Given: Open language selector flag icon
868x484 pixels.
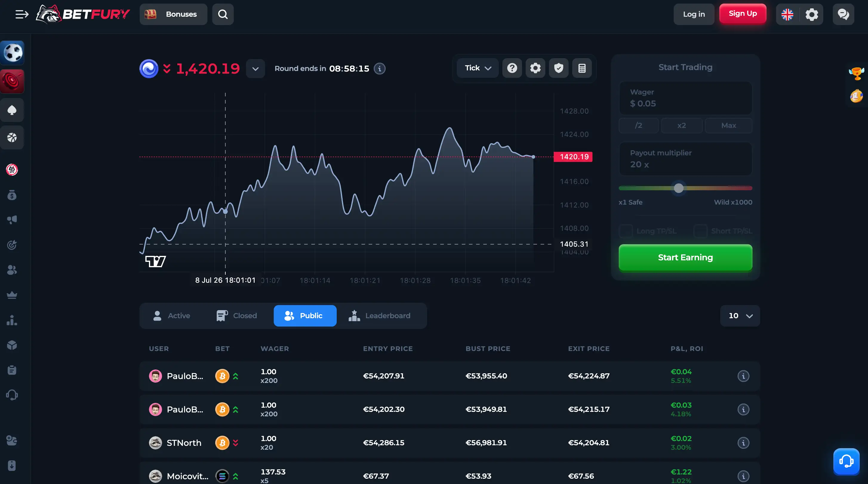Looking at the screenshot, I should point(787,14).
